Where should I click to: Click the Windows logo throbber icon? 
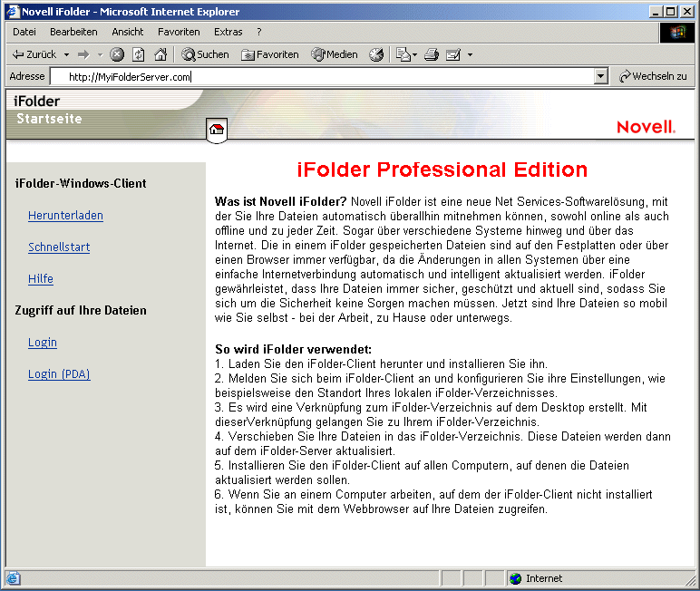coord(677,32)
